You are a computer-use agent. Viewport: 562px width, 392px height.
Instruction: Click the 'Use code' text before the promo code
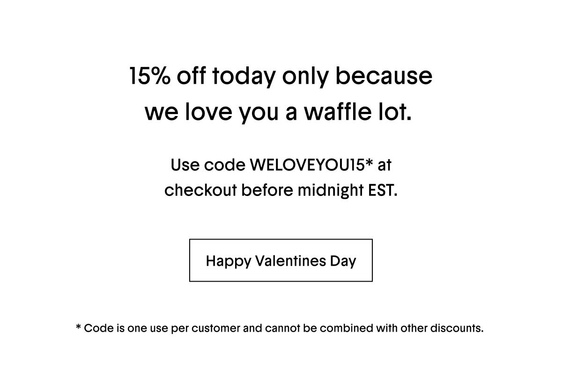208,165
